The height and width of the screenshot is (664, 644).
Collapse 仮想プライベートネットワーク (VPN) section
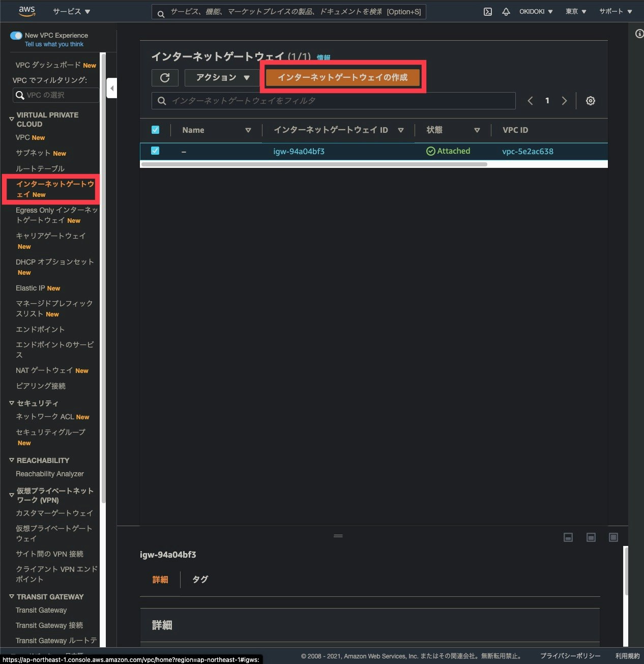coord(12,495)
